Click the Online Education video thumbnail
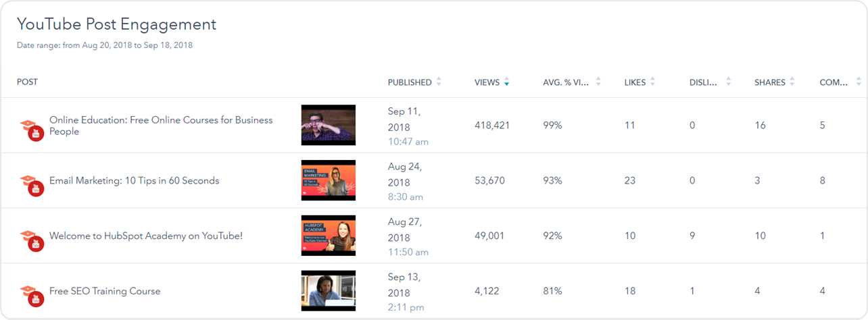 pos(328,125)
